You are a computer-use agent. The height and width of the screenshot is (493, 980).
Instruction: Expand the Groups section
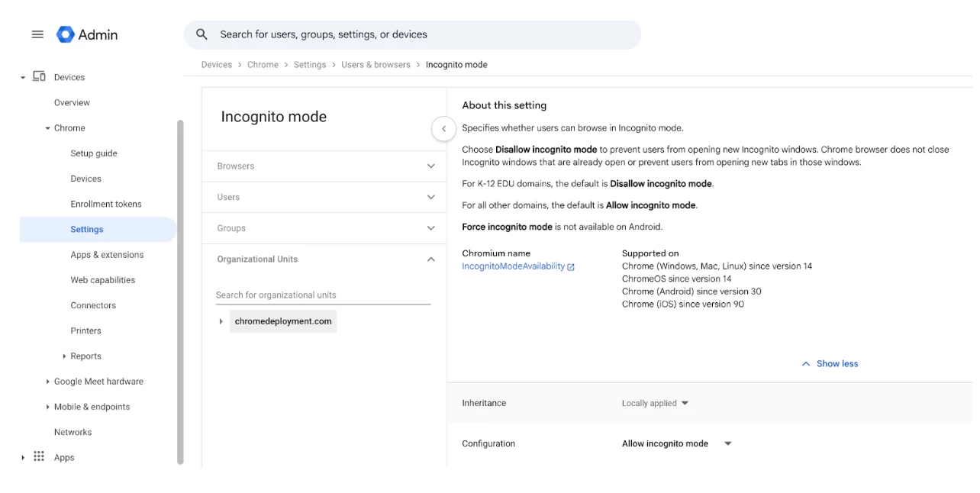pos(430,228)
